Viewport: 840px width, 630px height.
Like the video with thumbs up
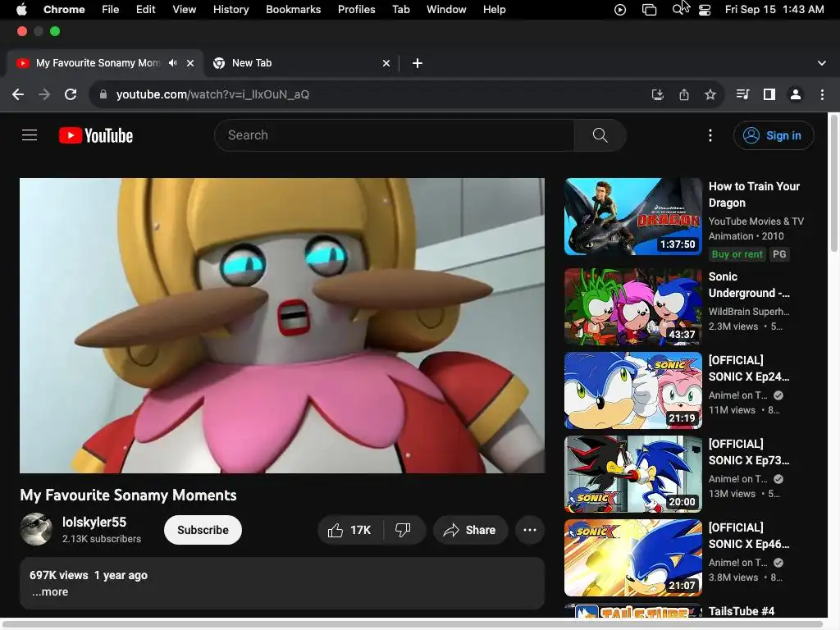click(350, 531)
